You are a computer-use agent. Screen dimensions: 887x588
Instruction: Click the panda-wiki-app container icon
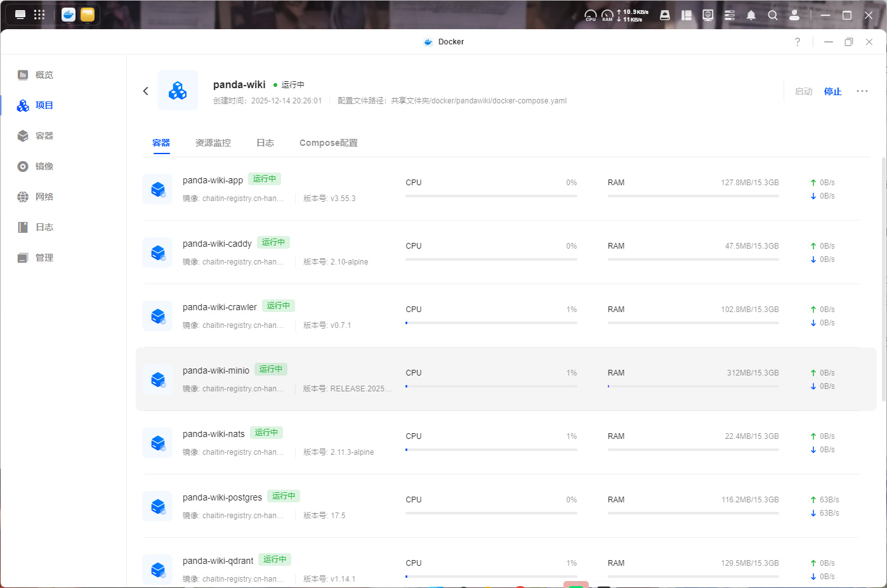[x=157, y=189]
